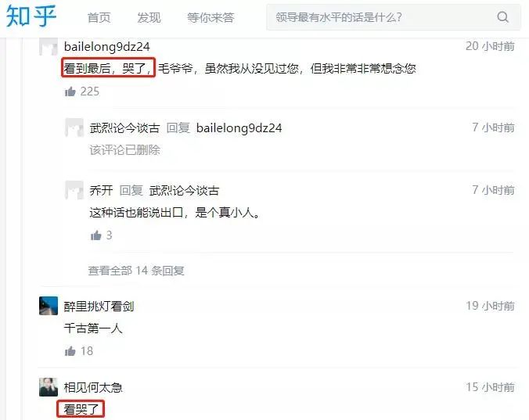Open the 发现 tab
The width and height of the screenshot is (529, 420).
pos(149,17)
